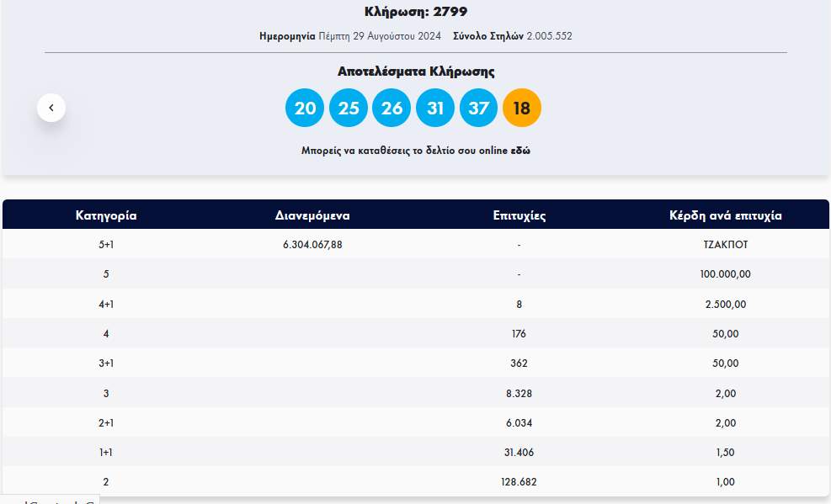Click the 'Κατηγορία' column header
This screenshot has height=504, width=831.
tap(106, 215)
